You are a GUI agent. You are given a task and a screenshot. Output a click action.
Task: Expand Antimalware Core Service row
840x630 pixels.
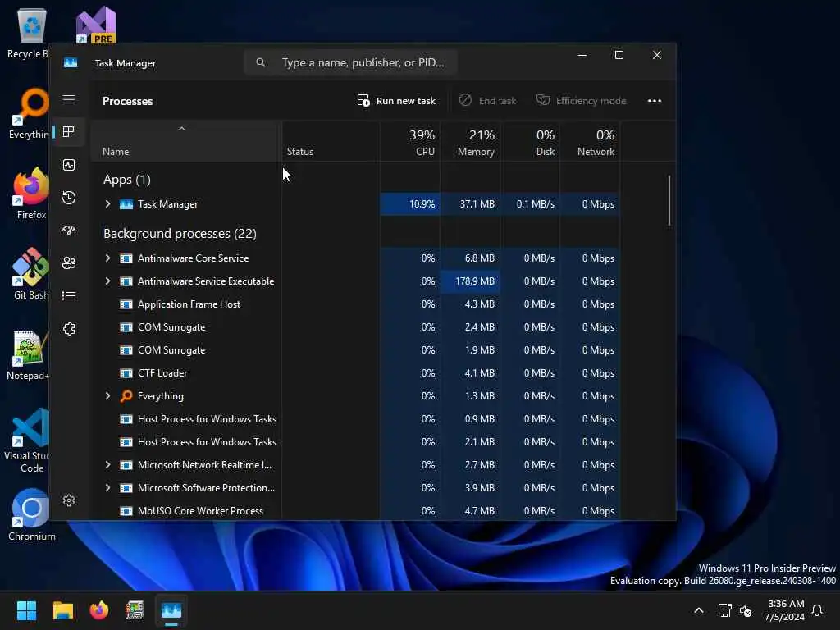[x=107, y=258]
